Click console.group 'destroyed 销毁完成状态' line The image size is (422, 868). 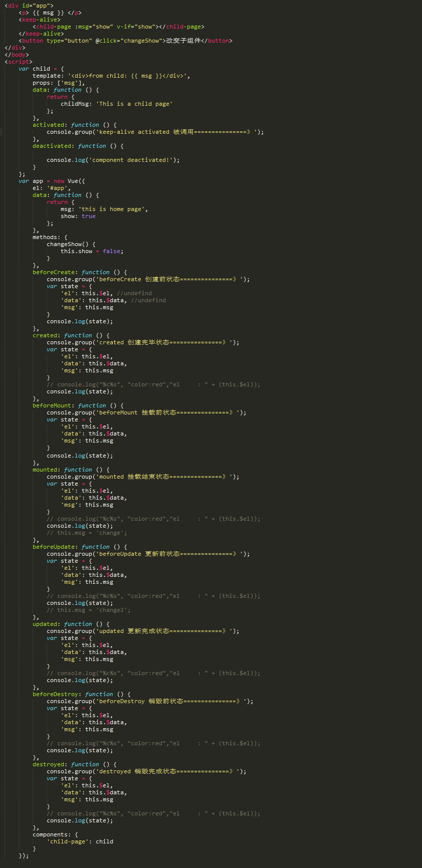[146, 771]
